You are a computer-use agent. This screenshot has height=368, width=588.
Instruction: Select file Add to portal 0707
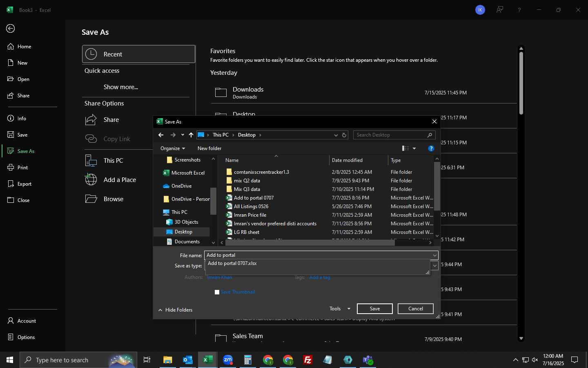[x=254, y=198]
